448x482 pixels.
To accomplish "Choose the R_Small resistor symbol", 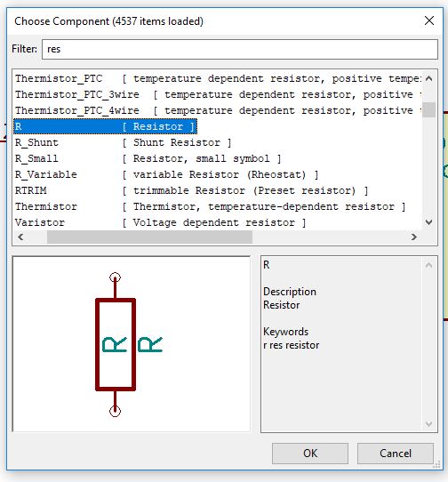I will (x=148, y=158).
